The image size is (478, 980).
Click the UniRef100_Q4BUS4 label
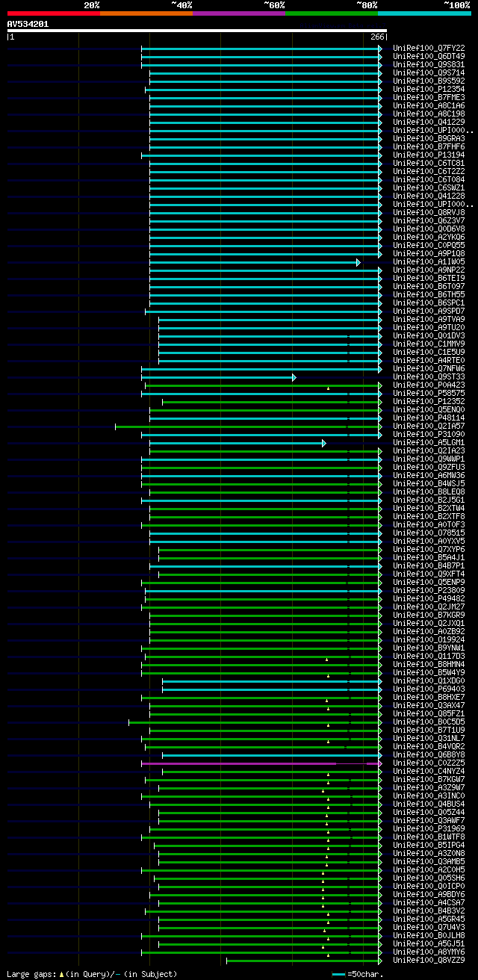point(429,804)
